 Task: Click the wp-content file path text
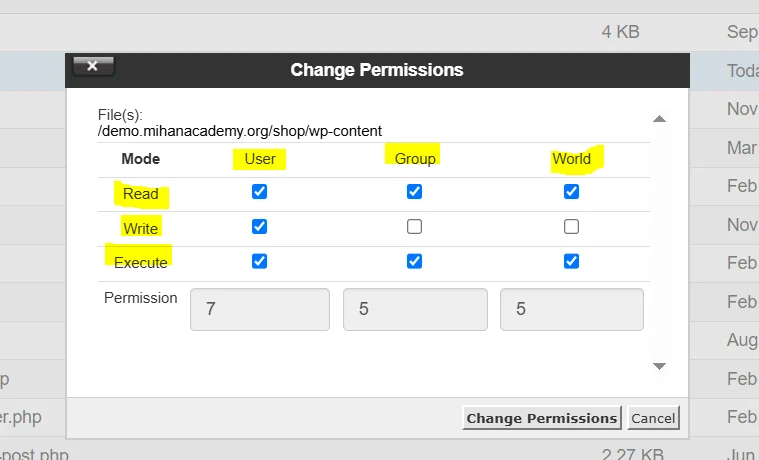coord(240,131)
